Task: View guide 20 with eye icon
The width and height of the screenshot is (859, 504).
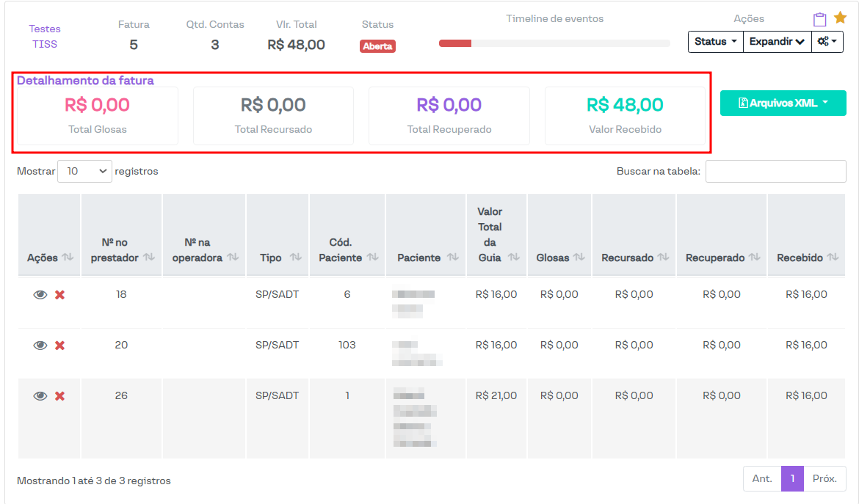Action: coord(40,346)
